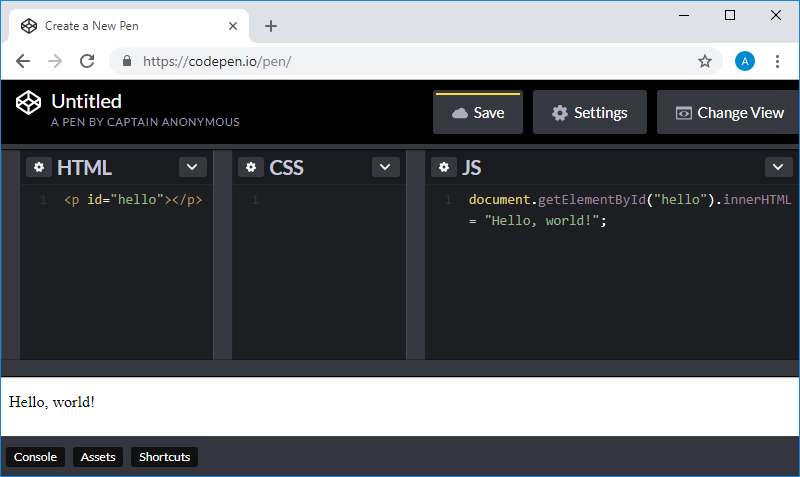
Task: Open the Console panel
Action: pos(35,457)
